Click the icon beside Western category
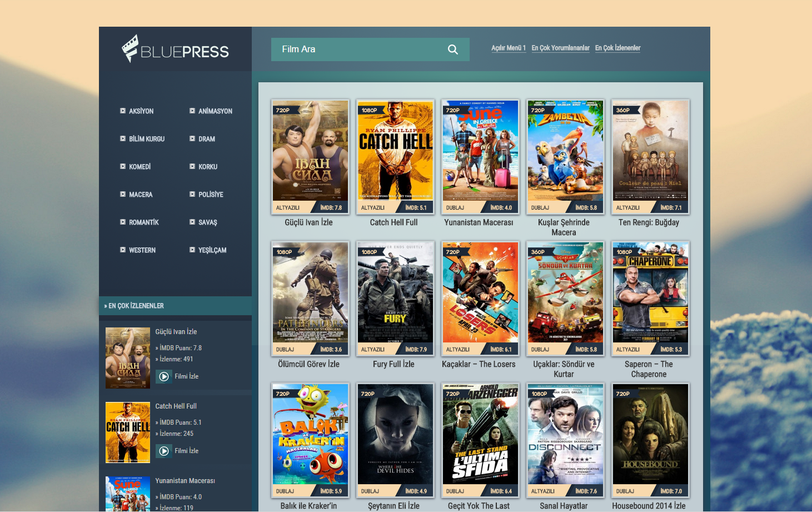812x512 pixels. click(123, 250)
